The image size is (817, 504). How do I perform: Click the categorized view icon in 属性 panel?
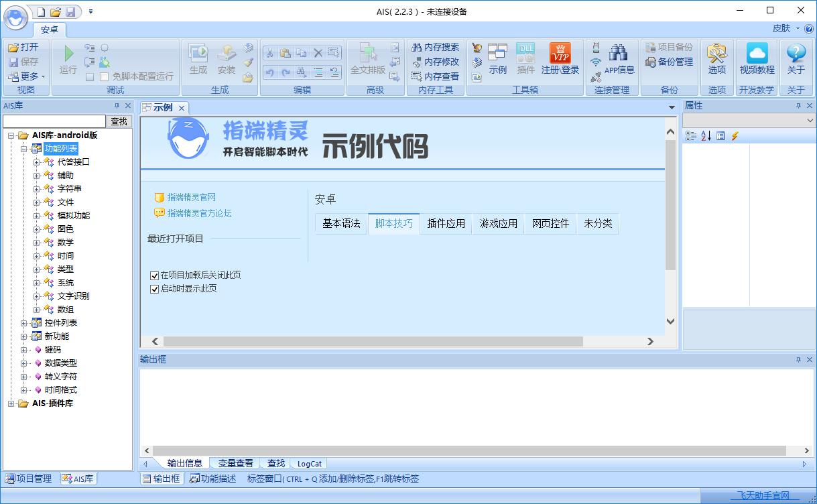pyautogui.click(x=691, y=136)
